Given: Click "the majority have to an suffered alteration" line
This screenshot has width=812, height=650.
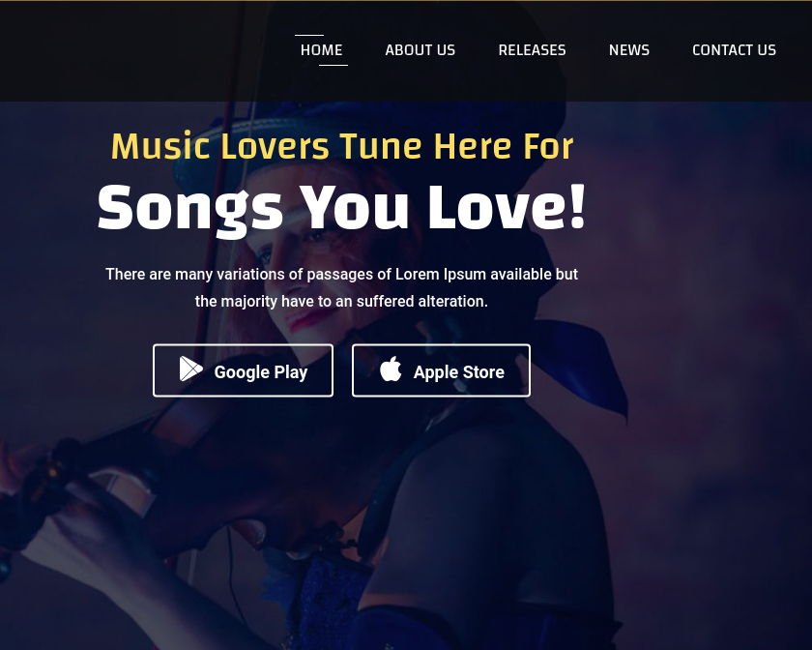Looking at the screenshot, I should coord(341,301).
